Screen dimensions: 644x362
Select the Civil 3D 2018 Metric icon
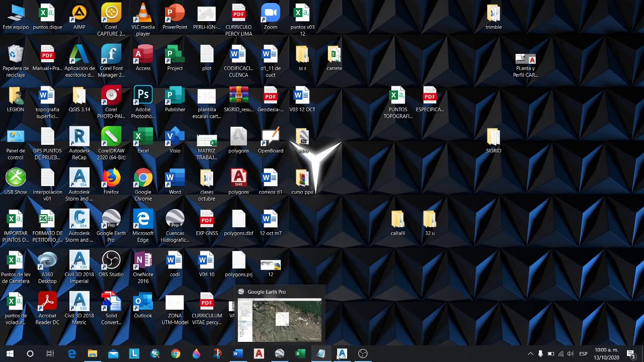coord(79,309)
